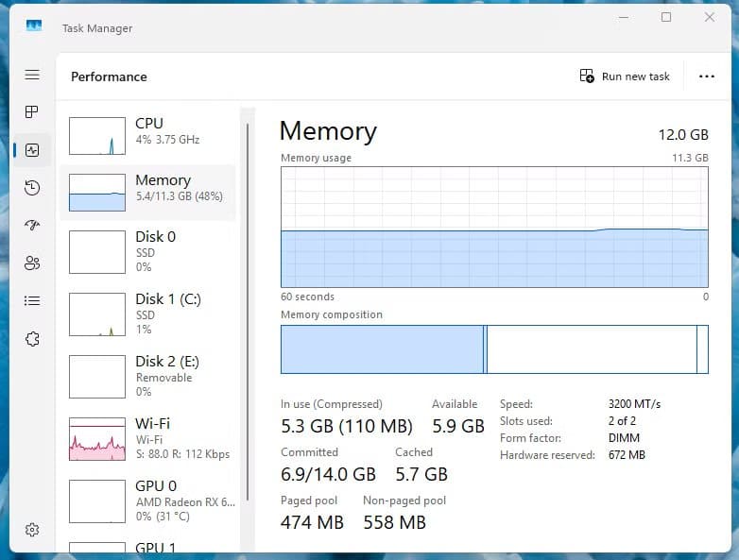
Task: Select the CPU performance item
Action: click(x=148, y=136)
